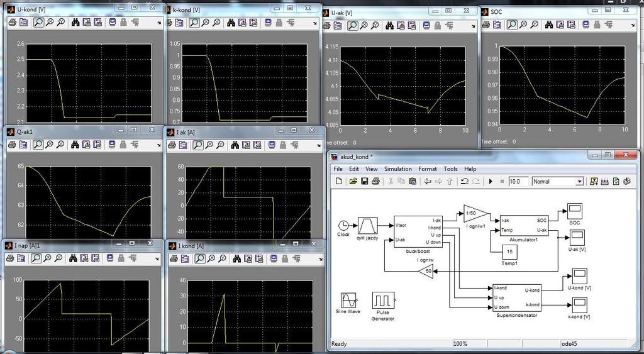Toggle Floating scope in I kond [A] scope
The width and height of the screenshot is (644, 354).
274,258
